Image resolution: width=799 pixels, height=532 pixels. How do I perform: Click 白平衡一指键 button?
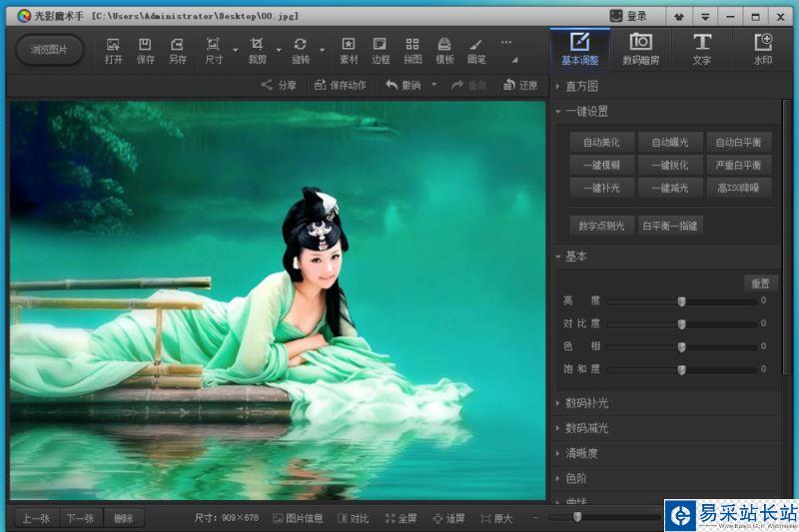pyautogui.click(x=670, y=226)
